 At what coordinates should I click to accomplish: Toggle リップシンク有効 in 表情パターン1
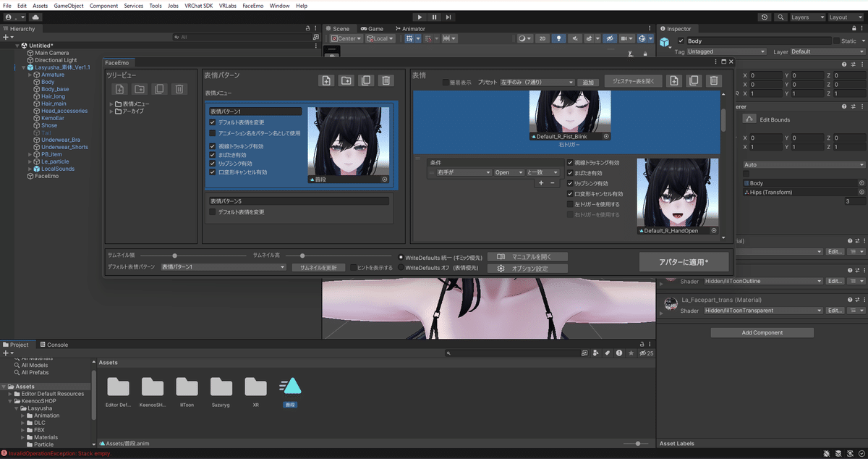(x=213, y=164)
